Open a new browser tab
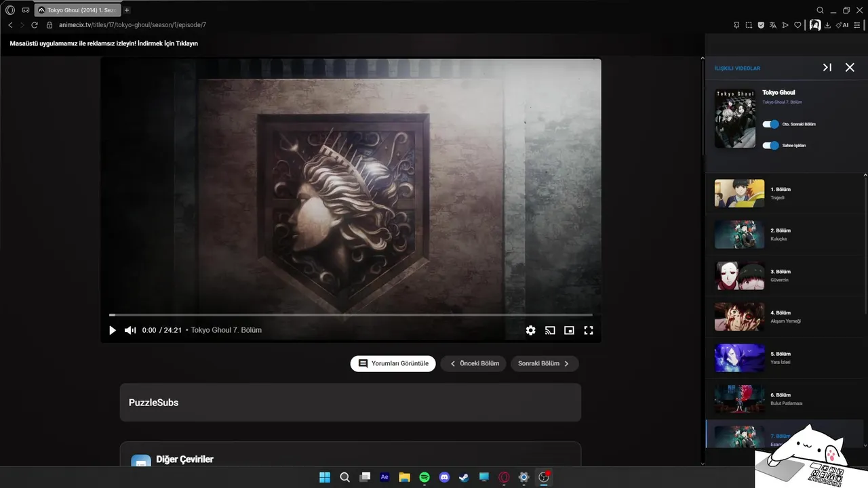 127,10
